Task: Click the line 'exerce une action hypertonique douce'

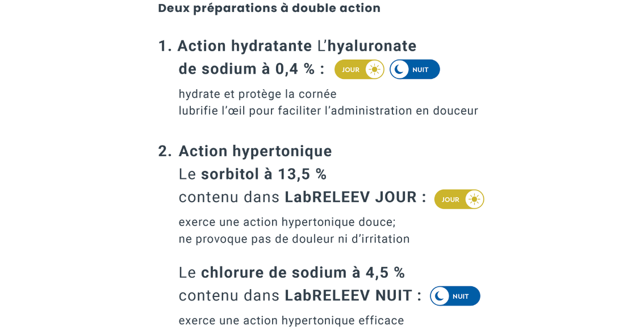Action: tap(287, 222)
